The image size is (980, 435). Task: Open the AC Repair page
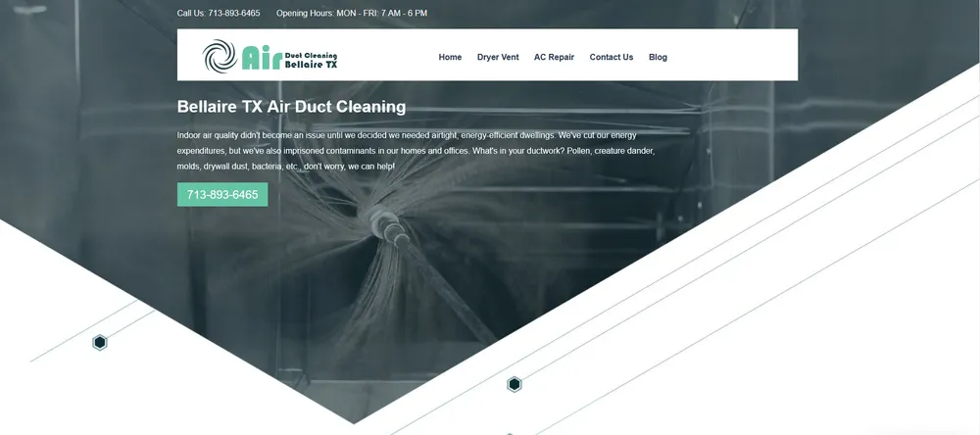(x=554, y=57)
